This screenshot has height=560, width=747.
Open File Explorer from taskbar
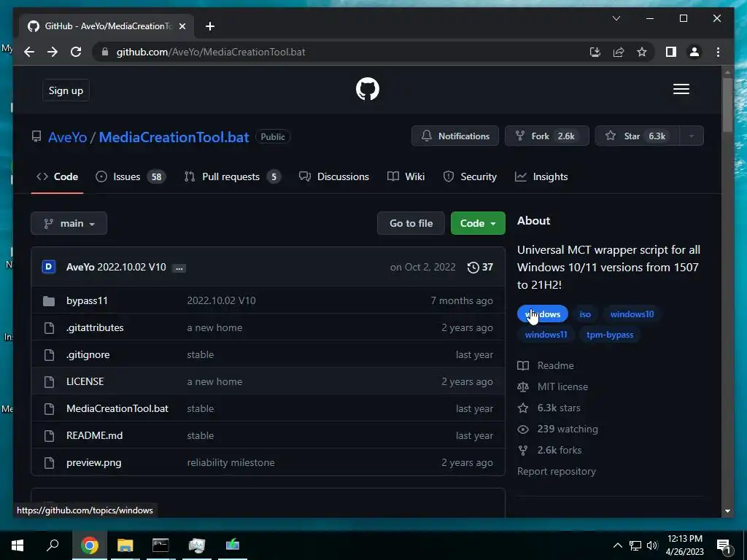click(125, 545)
